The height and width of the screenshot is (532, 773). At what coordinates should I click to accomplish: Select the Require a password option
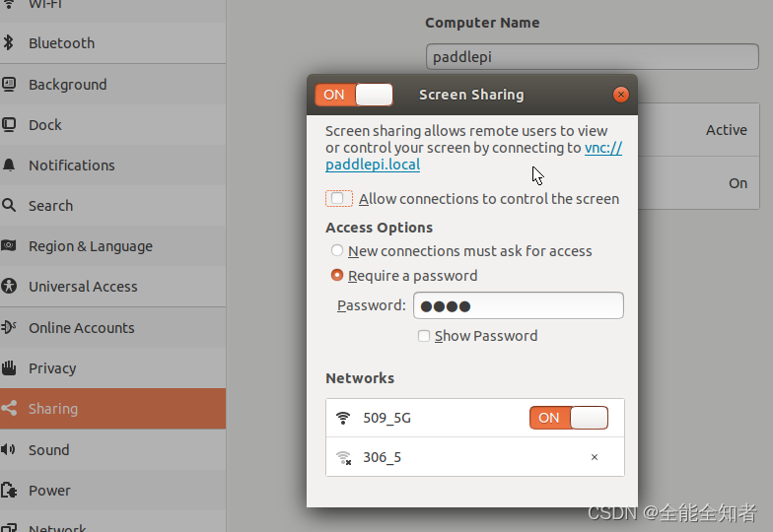point(337,275)
